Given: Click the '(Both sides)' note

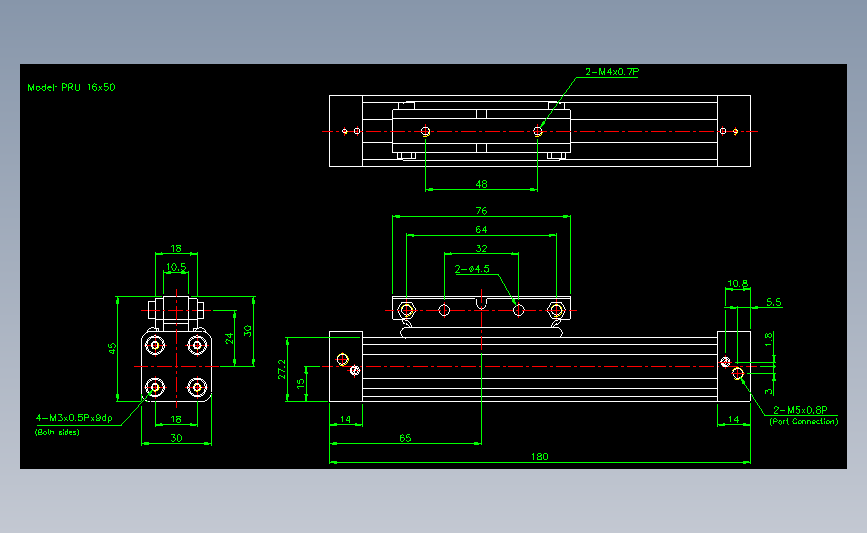Looking at the screenshot, I should [57, 432].
